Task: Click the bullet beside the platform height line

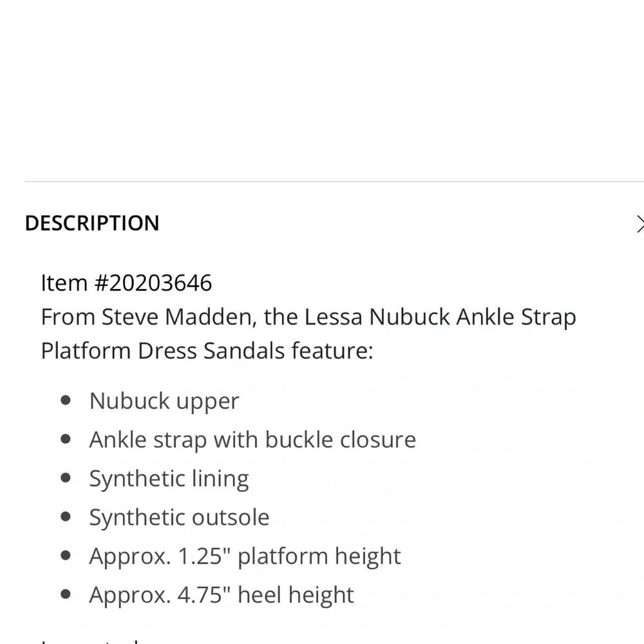Action: [x=66, y=555]
